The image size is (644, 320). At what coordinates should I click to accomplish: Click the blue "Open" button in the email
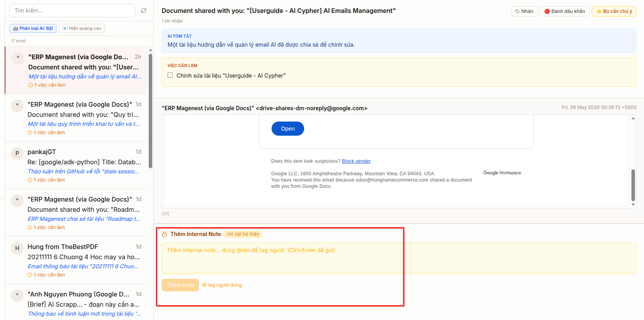(x=288, y=129)
